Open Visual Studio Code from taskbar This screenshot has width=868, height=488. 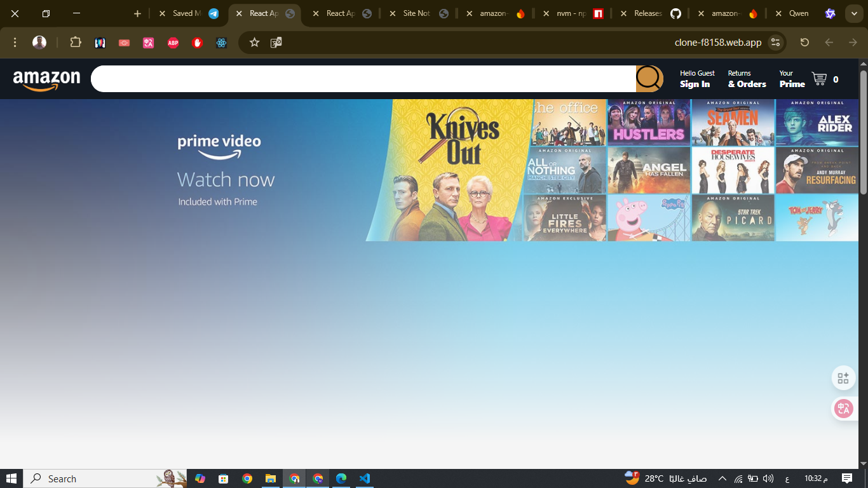click(365, 478)
